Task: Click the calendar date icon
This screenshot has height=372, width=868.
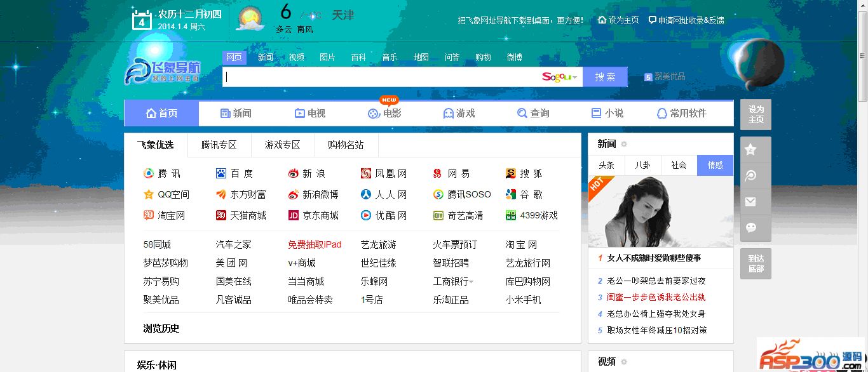Action: tap(142, 20)
